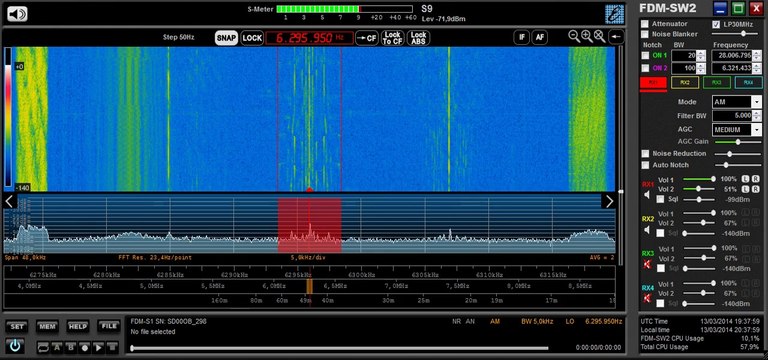Enable Auto Notch checkbox
The image size is (768, 360).
645,166
